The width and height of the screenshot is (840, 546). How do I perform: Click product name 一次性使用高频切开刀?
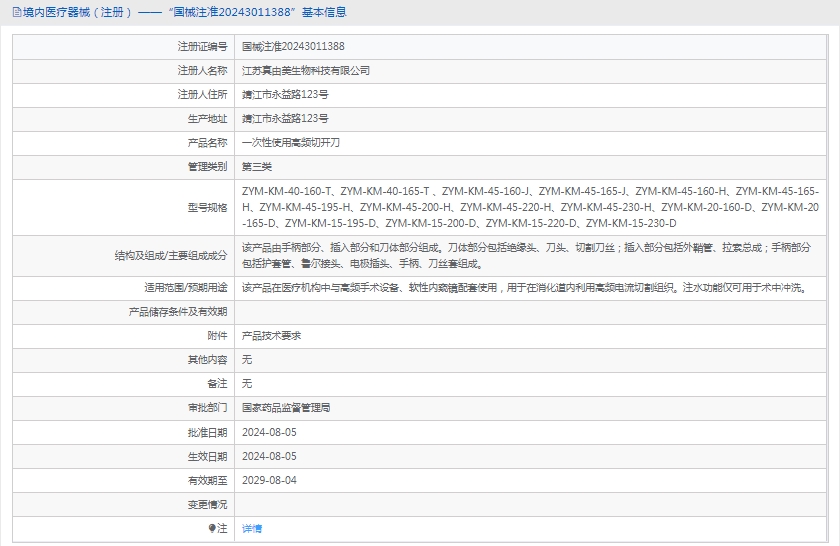(x=291, y=142)
